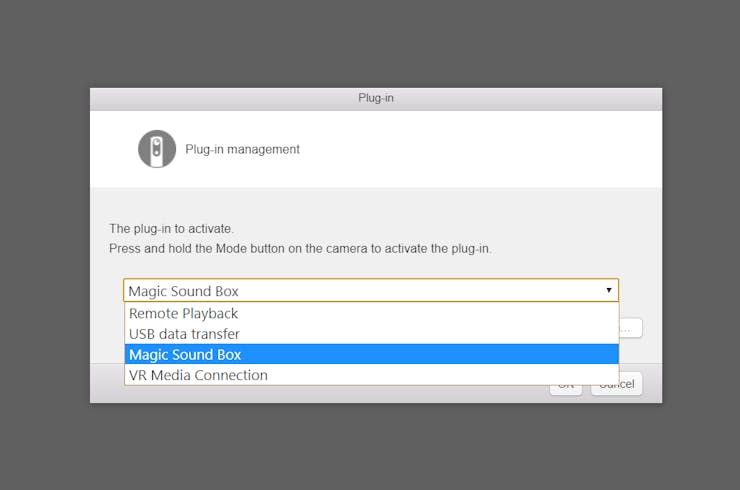Click the white header panel's empty area

(x=480, y=149)
